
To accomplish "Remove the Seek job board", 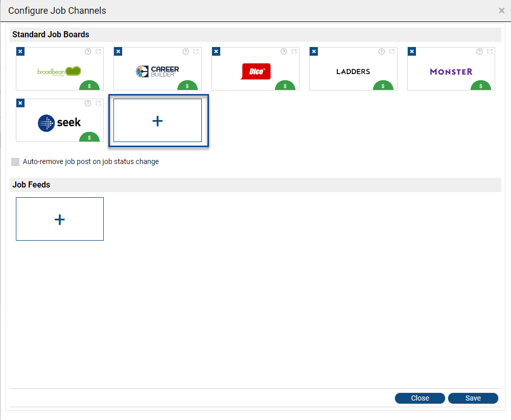I will 20,103.
